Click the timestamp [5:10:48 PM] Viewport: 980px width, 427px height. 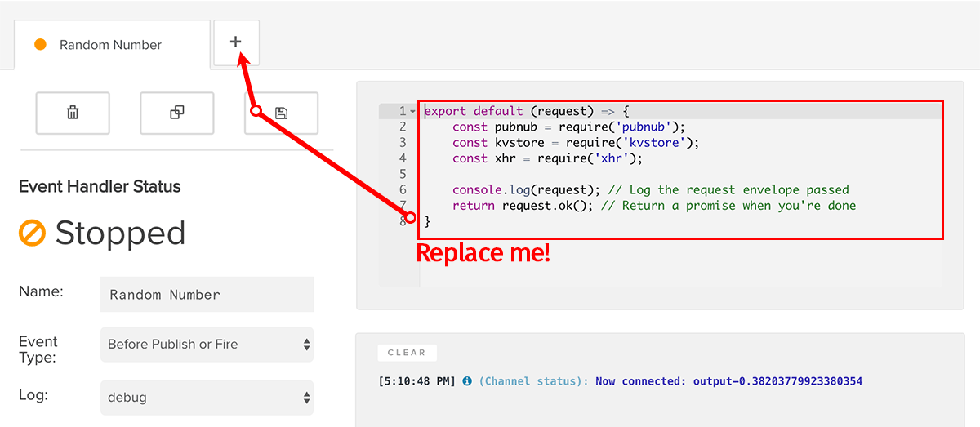pyautogui.click(x=417, y=381)
